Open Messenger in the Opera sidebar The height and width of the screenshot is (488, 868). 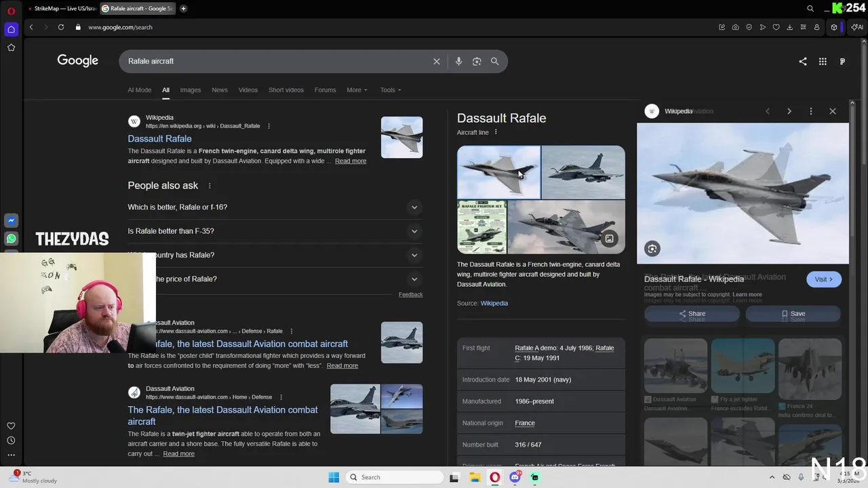pos(11,220)
